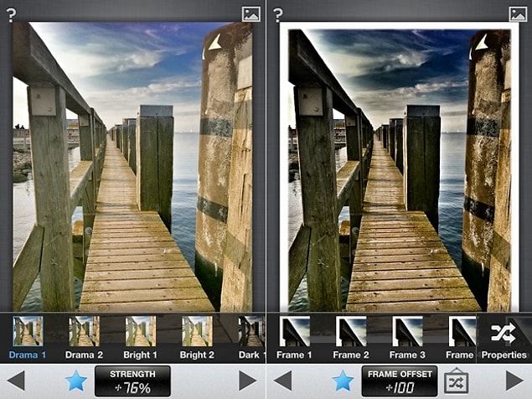Select the Drama 2 filter thumbnail
This screenshot has height=399, width=532.
point(84,331)
